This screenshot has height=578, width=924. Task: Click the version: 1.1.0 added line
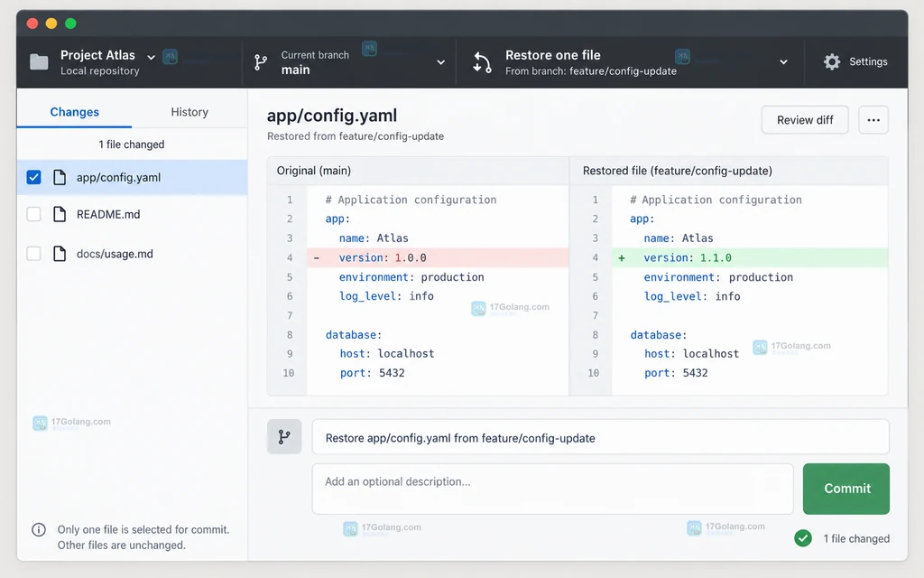pyautogui.click(x=750, y=257)
